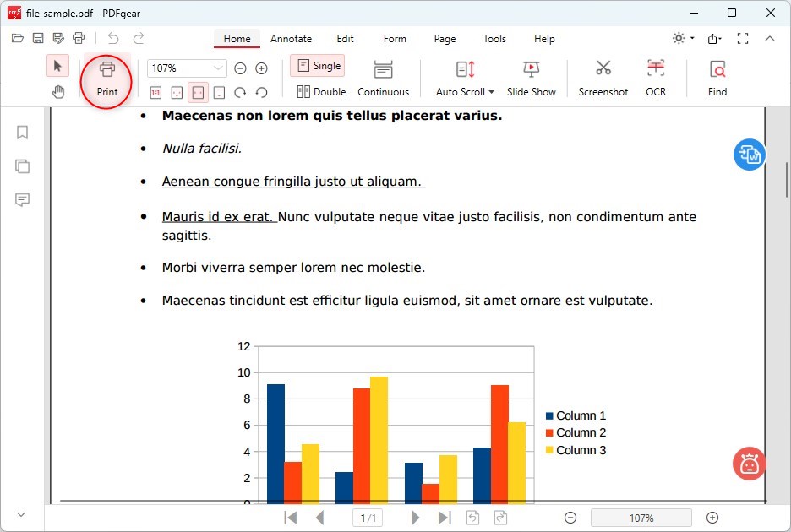Enable Single page view mode
Image resolution: width=791 pixels, height=532 pixels.
tap(317, 66)
